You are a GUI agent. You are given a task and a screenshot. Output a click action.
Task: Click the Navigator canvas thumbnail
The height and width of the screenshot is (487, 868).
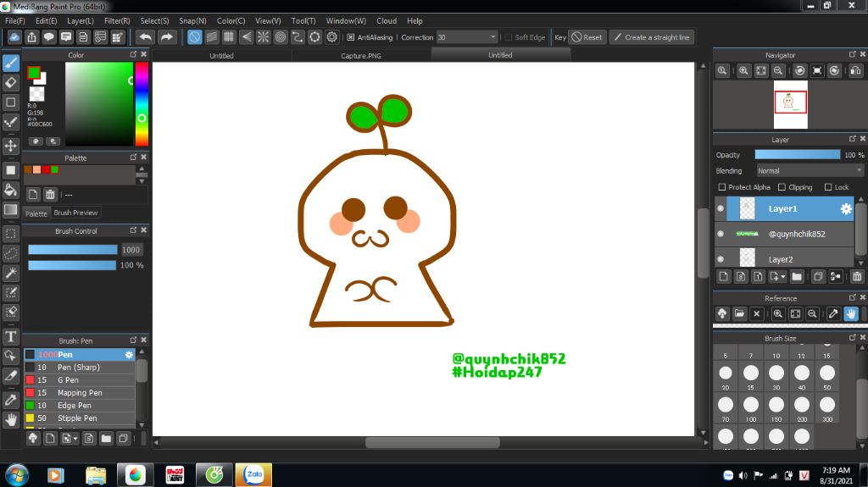[x=791, y=103]
